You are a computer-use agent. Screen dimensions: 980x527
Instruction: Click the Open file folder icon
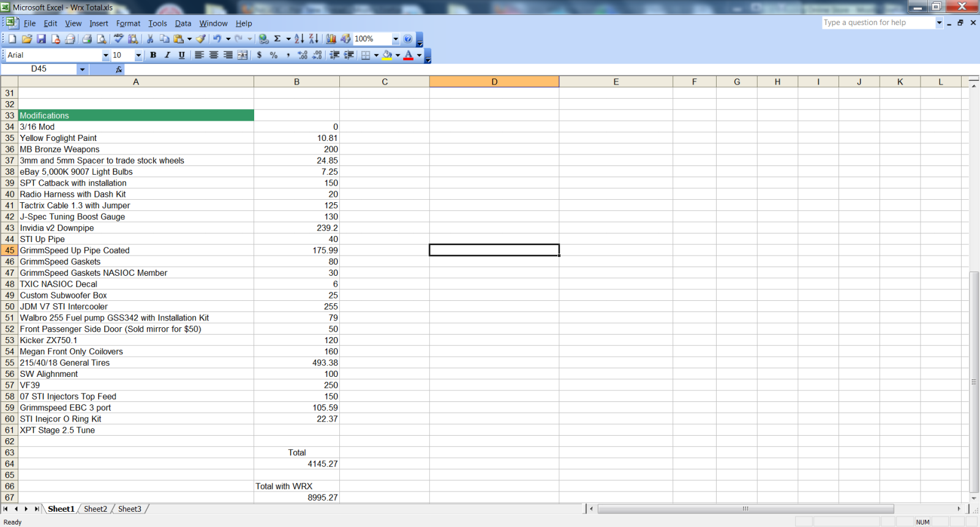click(27, 39)
